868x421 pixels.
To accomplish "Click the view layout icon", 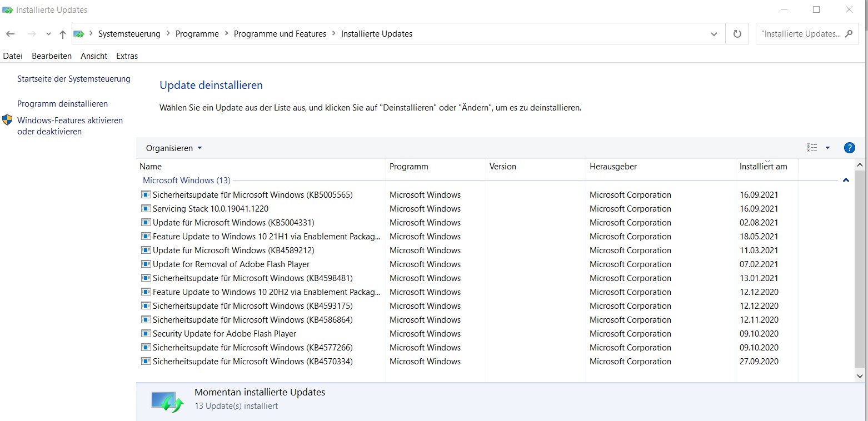I will (x=812, y=148).
